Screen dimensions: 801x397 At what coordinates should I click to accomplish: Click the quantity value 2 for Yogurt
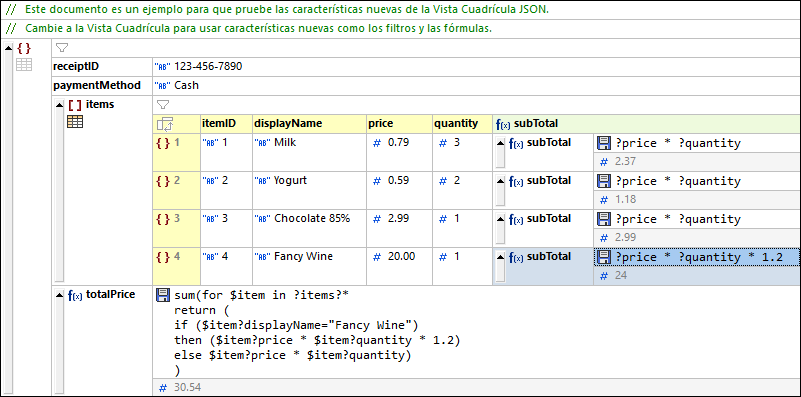click(x=457, y=181)
